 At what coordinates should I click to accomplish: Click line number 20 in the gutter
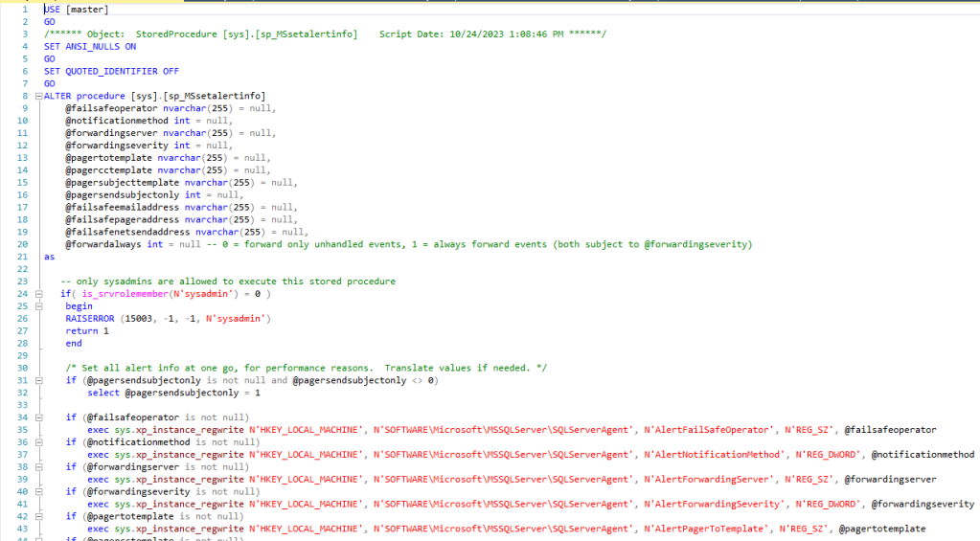click(x=22, y=244)
